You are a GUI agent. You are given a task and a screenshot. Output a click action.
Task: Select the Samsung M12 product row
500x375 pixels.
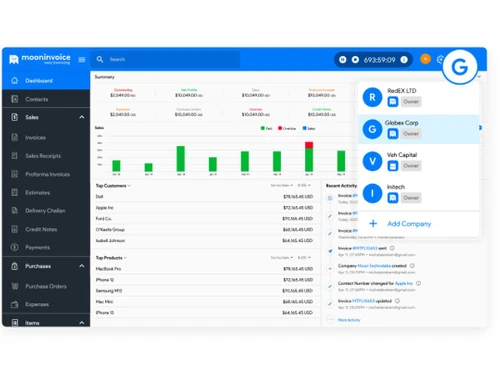coord(204,291)
